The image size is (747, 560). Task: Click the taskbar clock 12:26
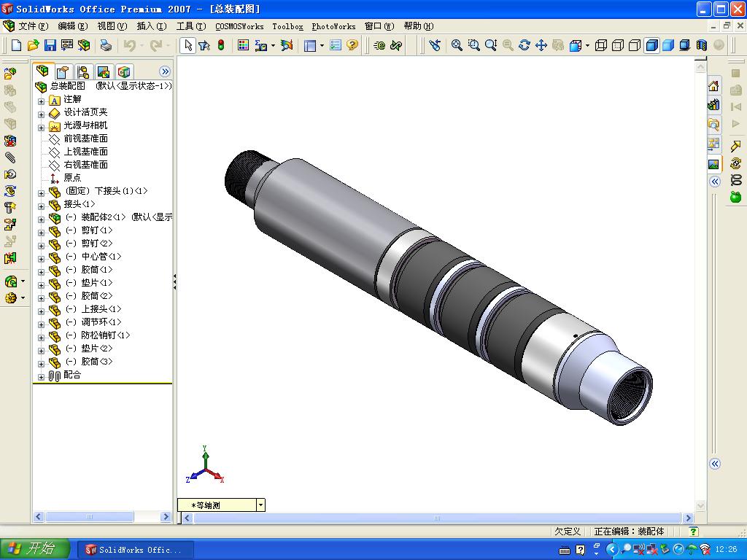(x=727, y=550)
